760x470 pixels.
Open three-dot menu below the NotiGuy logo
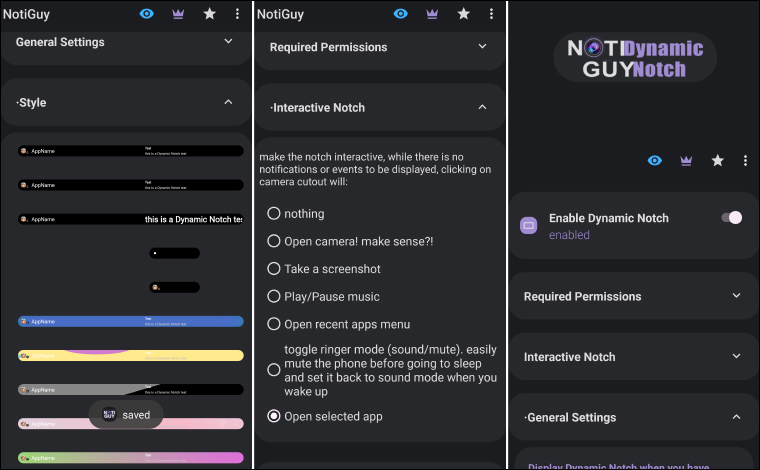745,160
